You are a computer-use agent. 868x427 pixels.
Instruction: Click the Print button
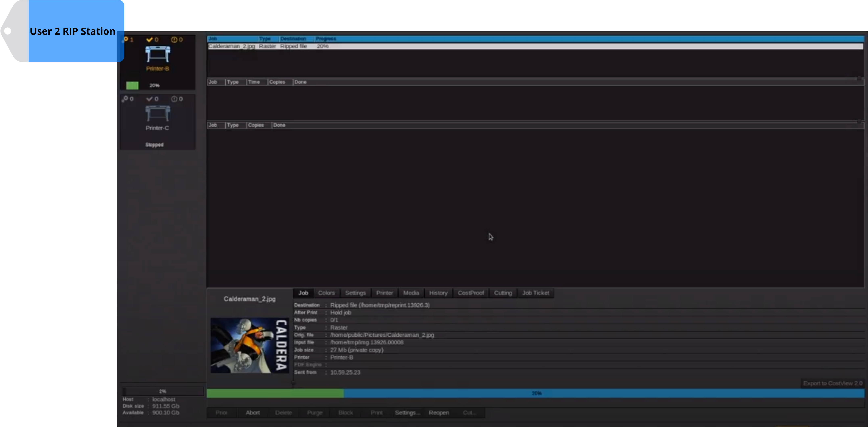coord(376,412)
